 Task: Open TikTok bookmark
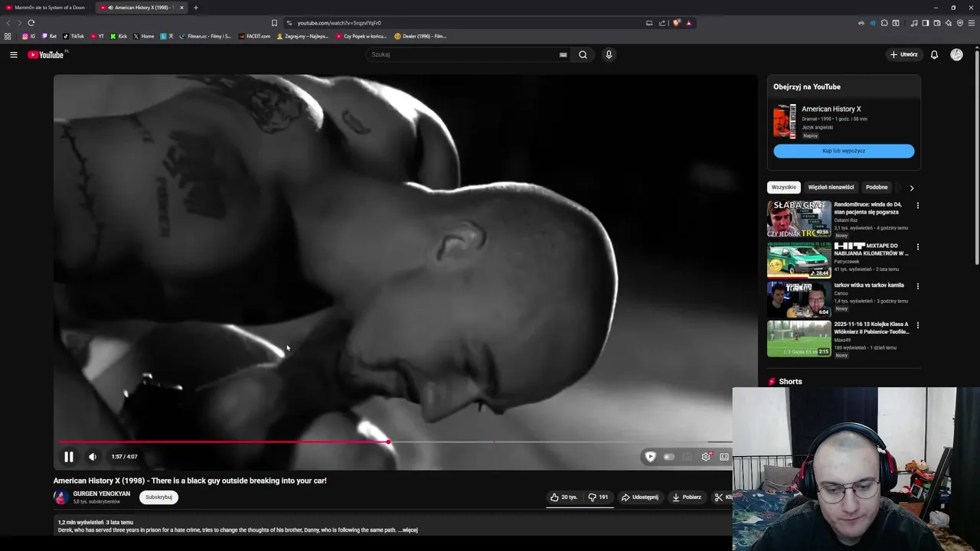[73, 36]
